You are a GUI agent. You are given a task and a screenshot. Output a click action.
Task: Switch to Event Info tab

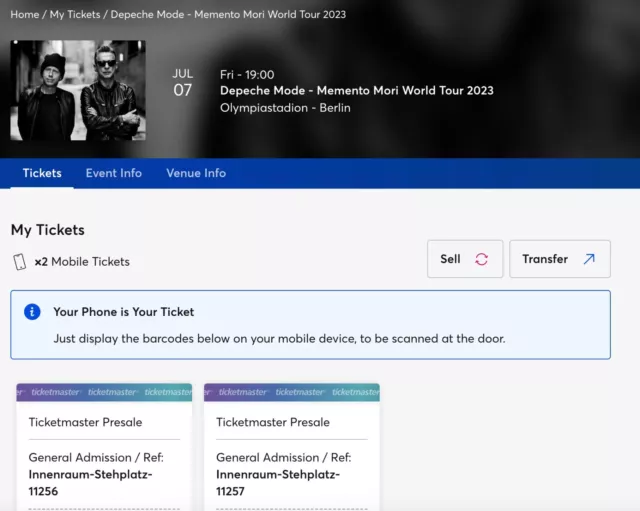114,173
